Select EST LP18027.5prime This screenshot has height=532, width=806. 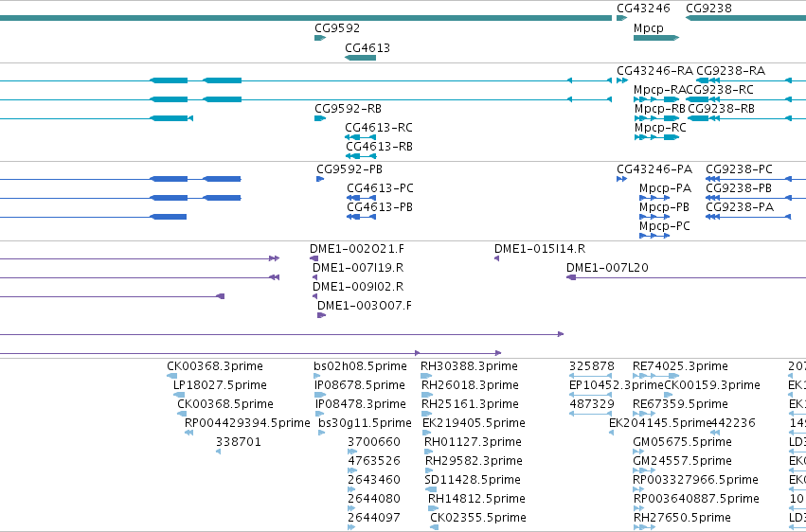pos(220,385)
